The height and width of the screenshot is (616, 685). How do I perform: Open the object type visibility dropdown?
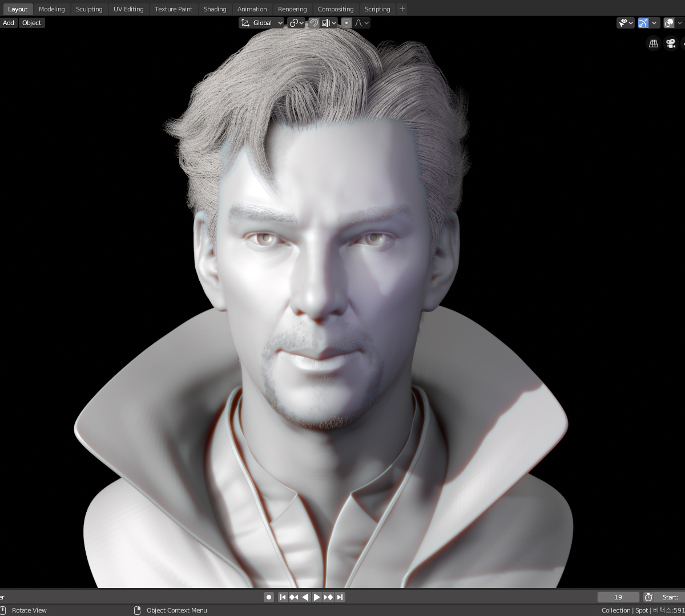click(625, 23)
